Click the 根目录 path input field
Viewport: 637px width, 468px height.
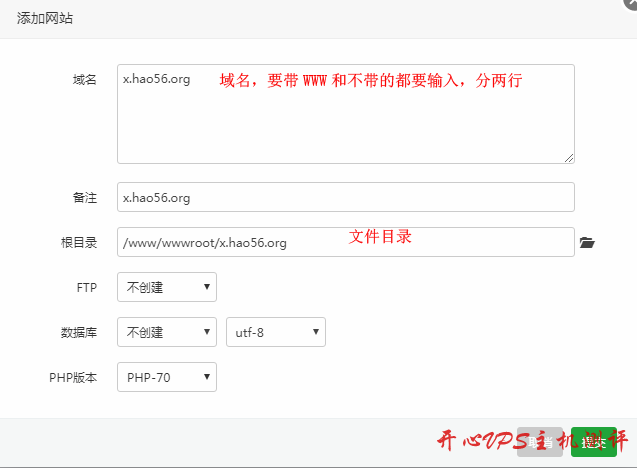[x=345, y=242]
